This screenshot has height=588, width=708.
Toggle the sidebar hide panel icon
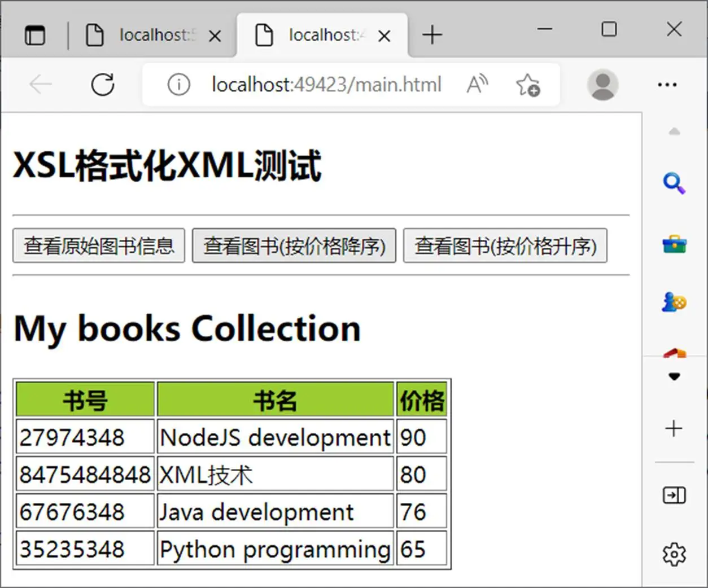pyautogui.click(x=674, y=495)
